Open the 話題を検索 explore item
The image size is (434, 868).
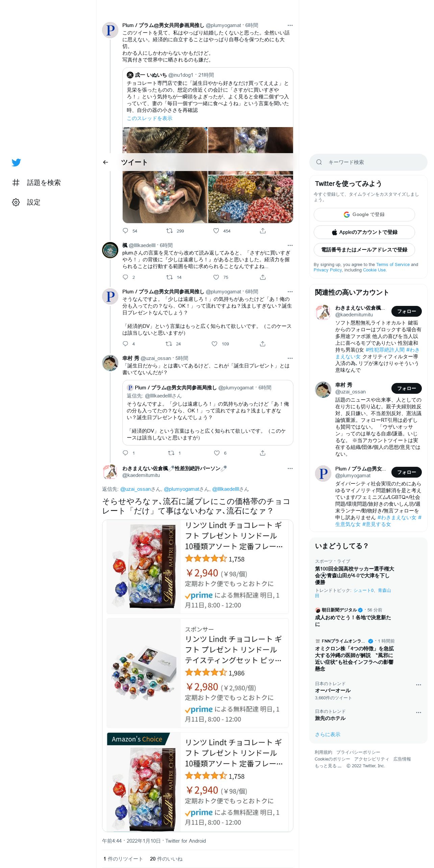click(x=37, y=183)
